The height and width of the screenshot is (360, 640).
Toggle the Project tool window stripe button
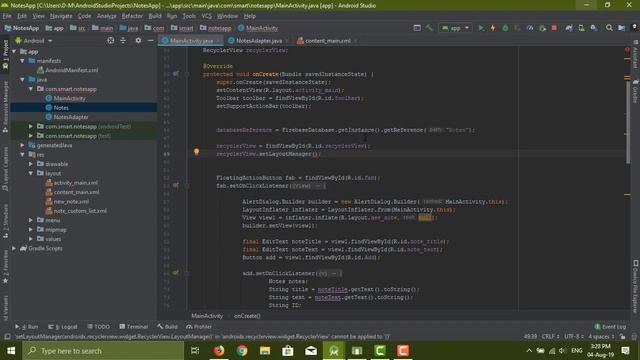point(5,56)
